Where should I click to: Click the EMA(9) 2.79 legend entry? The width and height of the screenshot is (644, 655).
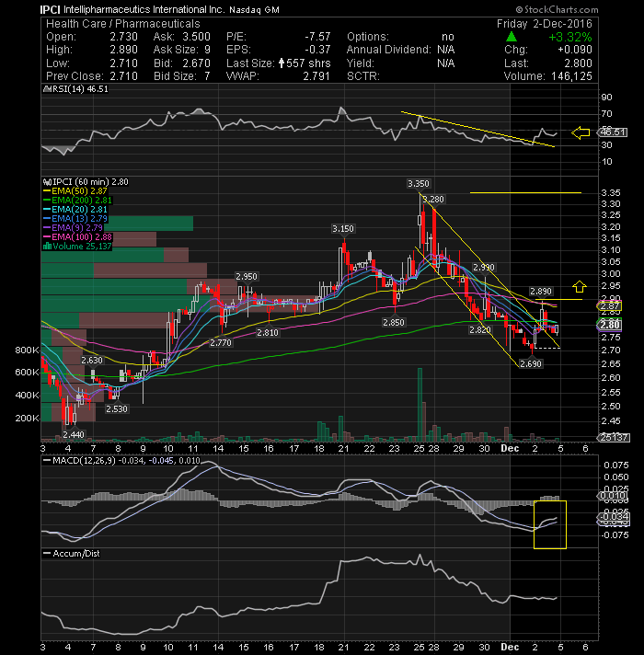(73, 228)
